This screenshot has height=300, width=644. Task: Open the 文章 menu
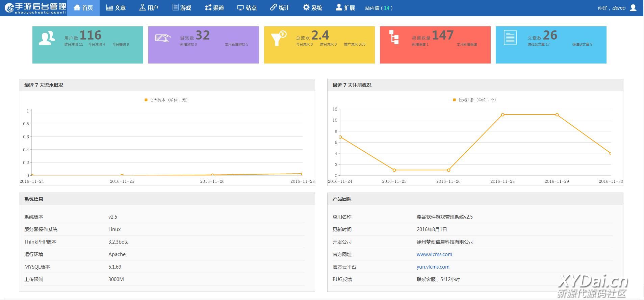(116, 8)
